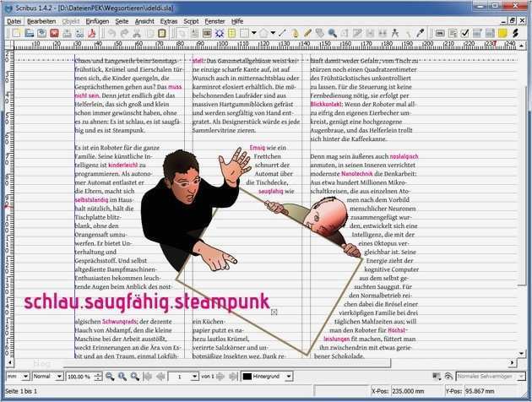Click the zoom field showing 100.00 %
The width and height of the screenshot is (532, 402).
(80, 377)
